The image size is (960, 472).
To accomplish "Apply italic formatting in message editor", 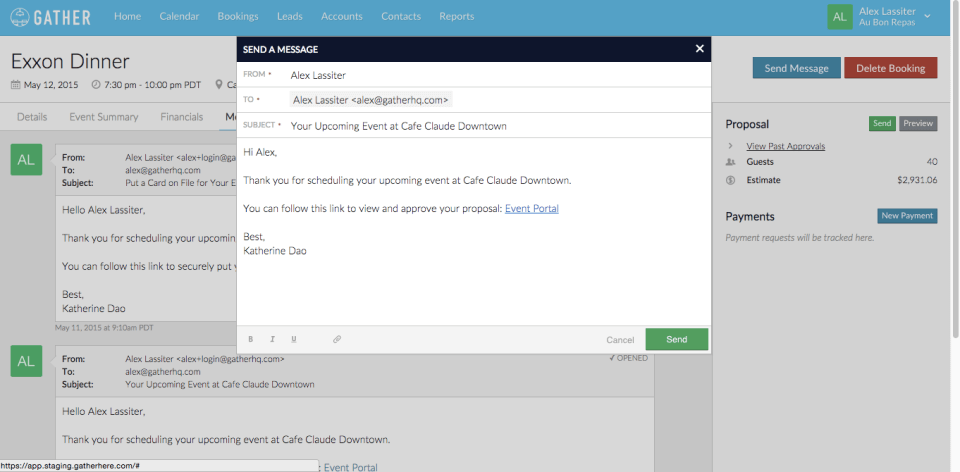I will pos(272,339).
